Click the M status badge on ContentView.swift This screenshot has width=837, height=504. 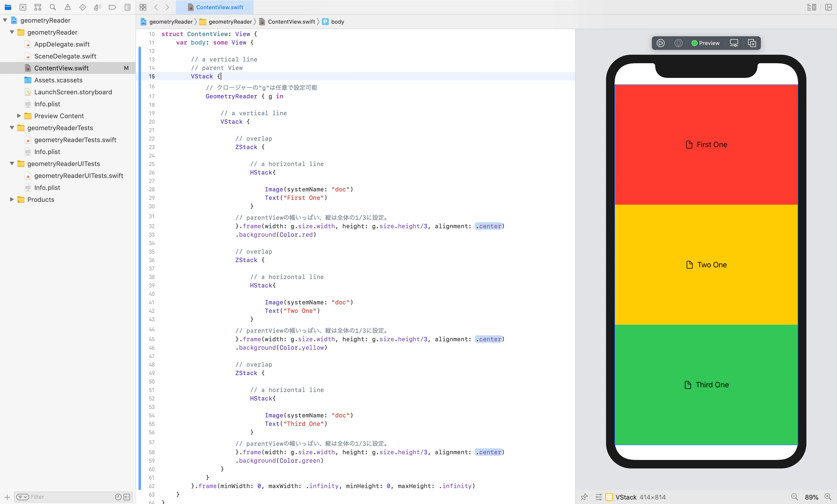[x=126, y=68]
